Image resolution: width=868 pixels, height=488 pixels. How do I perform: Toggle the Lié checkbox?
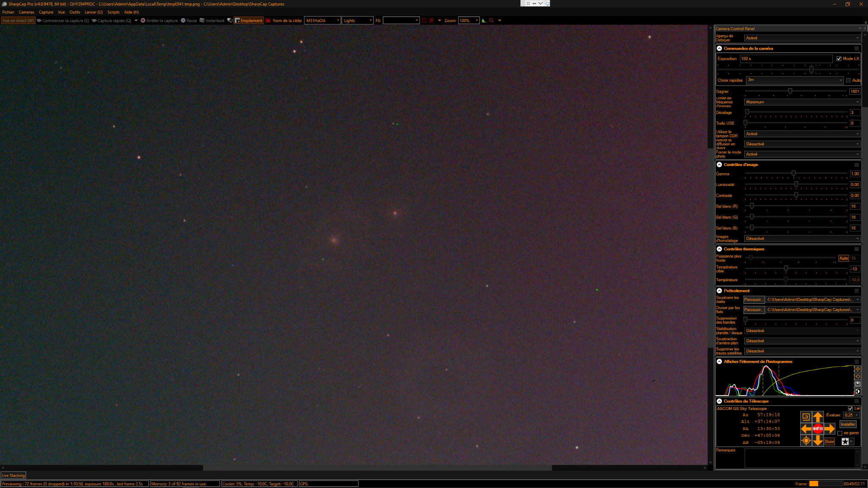850,409
